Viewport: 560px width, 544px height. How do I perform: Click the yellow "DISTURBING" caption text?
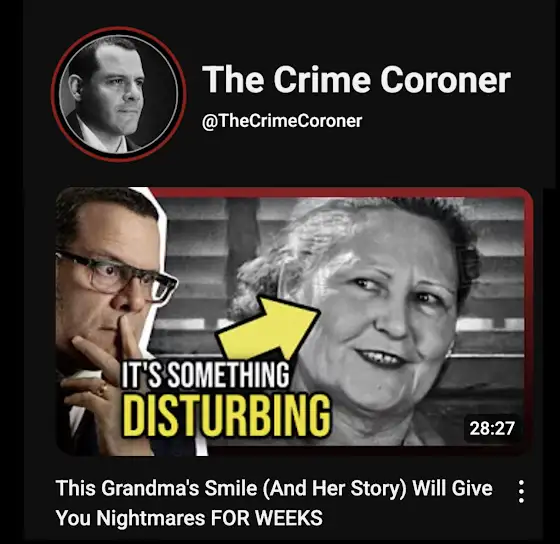pyautogui.click(x=227, y=416)
